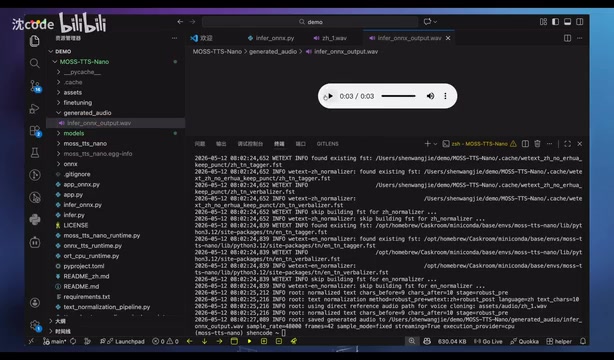Open the GITLENS panel tab
The height and width of the screenshot is (360, 614).
tap(327, 144)
